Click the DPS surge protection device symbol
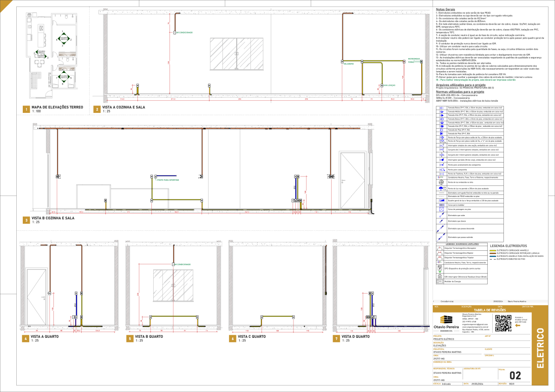The width and height of the screenshot is (555, 392). click(439, 268)
